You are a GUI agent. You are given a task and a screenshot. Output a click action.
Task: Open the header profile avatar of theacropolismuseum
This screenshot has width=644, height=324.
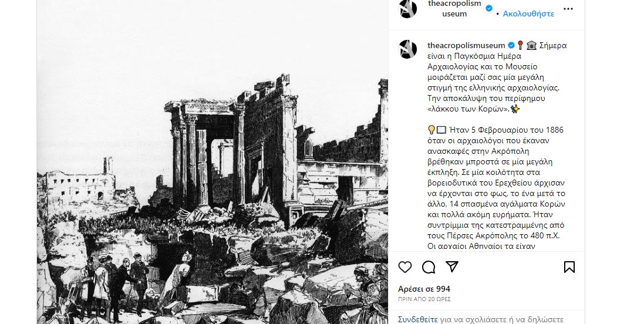click(408, 9)
